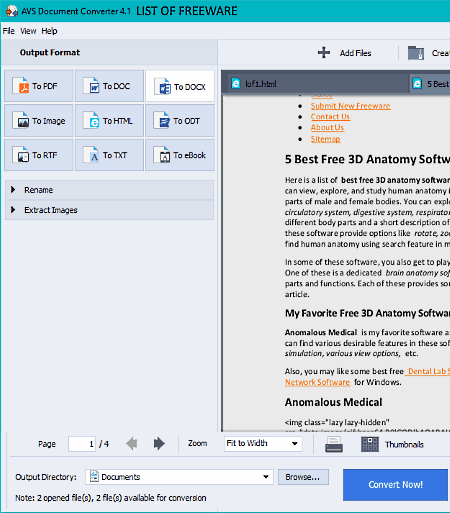The image size is (450, 513).
Task: Open the Sitemap link
Action: [325, 139]
